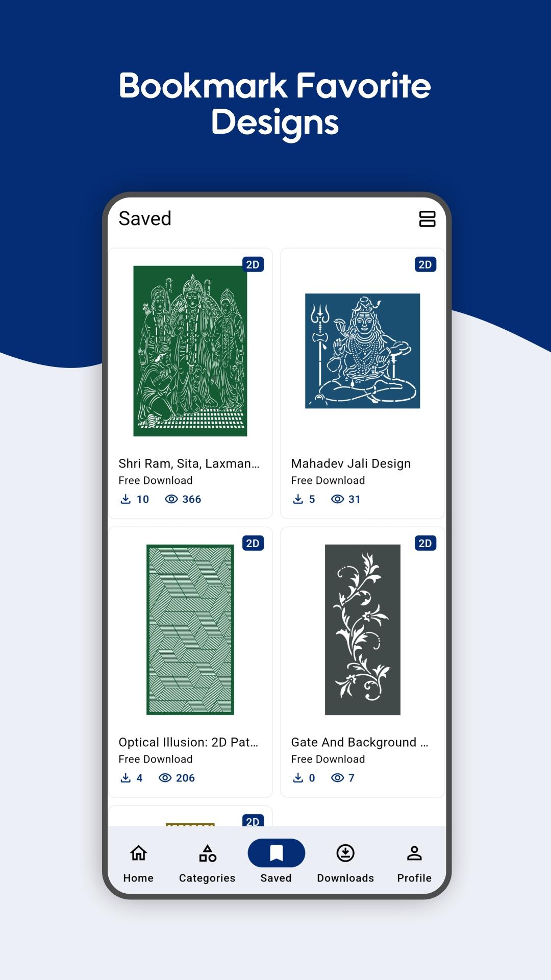This screenshot has height=980, width=551.
Task: Click the eye views icon showing 366
Action: tap(171, 499)
